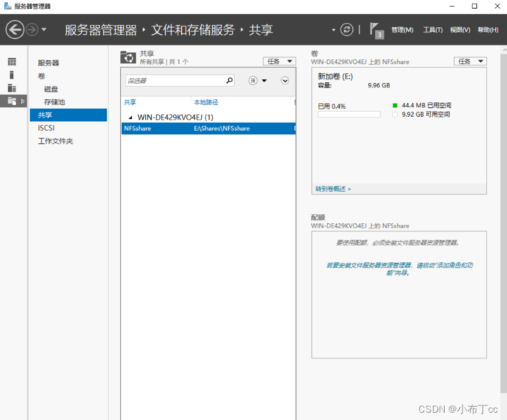Click the 已用 0.4% usage progress bar

[349, 114]
